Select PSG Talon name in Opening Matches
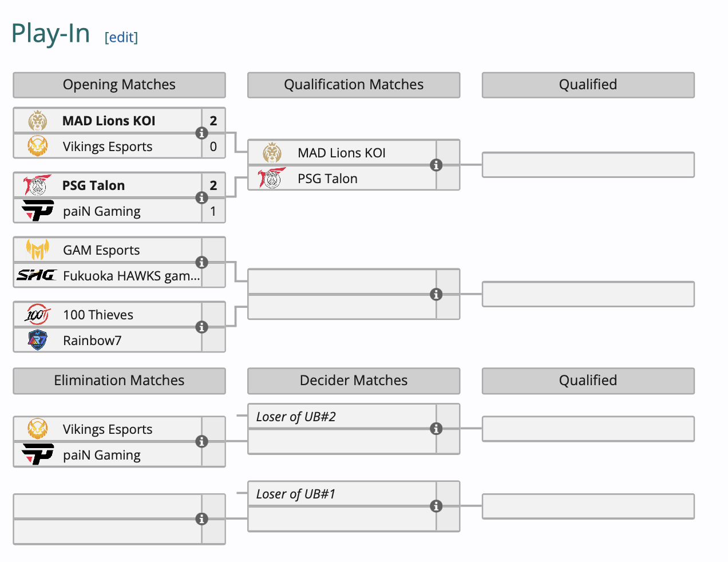 click(93, 185)
